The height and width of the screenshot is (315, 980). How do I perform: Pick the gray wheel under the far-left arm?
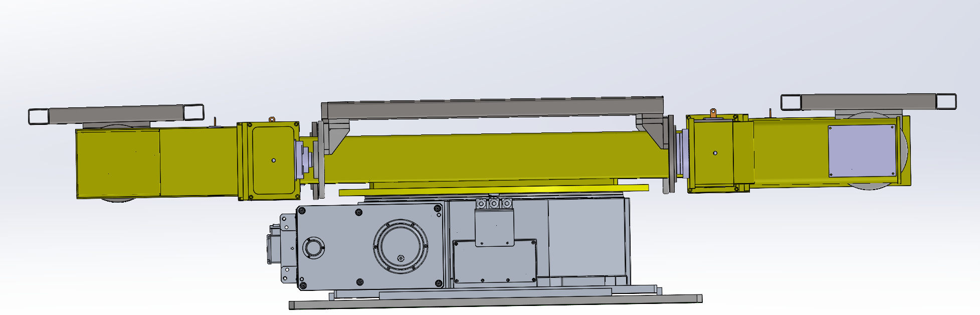point(119,200)
